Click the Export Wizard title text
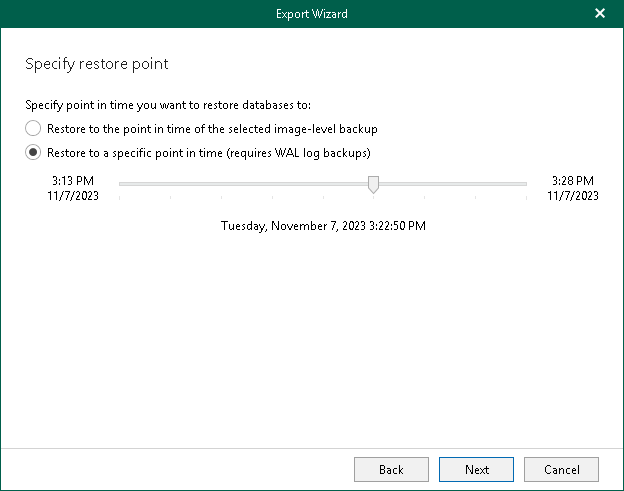624x491 pixels. [312, 14]
